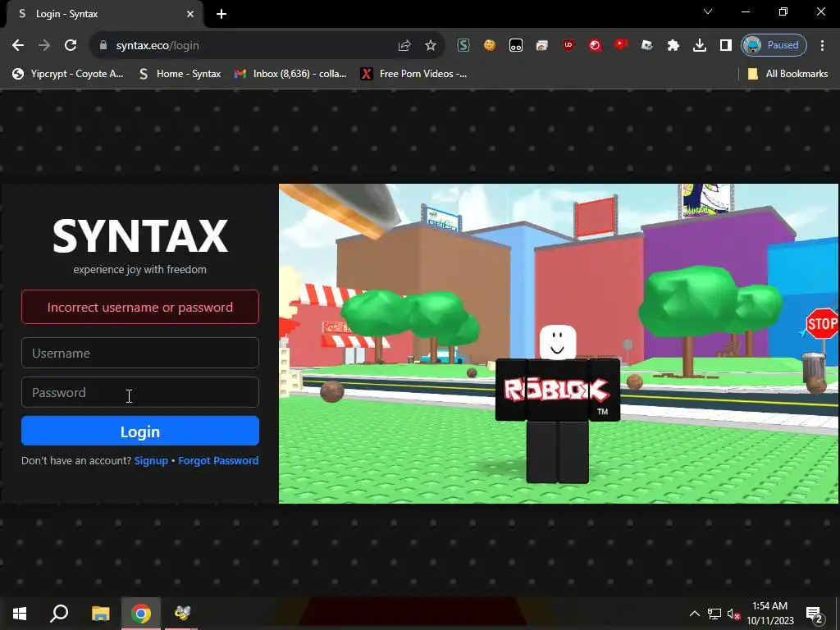The height and width of the screenshot is (630, 840).
Task: Open Yipcrypt - Coyote bookmark
Action: 67,74
